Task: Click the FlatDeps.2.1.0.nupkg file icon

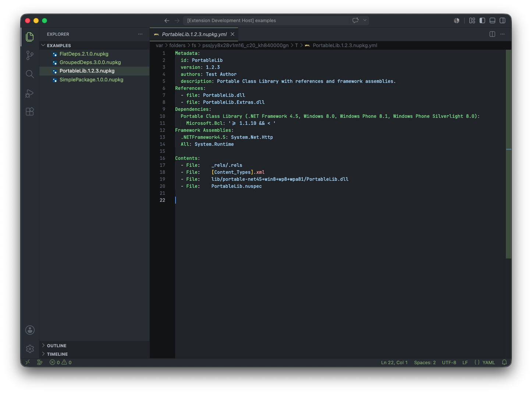Action: coord(55,54)
